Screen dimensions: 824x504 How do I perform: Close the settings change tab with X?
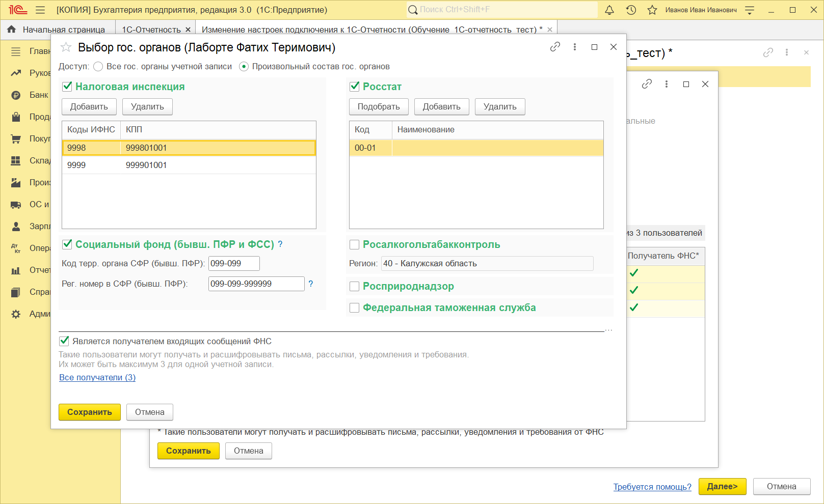(x=550, y=30)
